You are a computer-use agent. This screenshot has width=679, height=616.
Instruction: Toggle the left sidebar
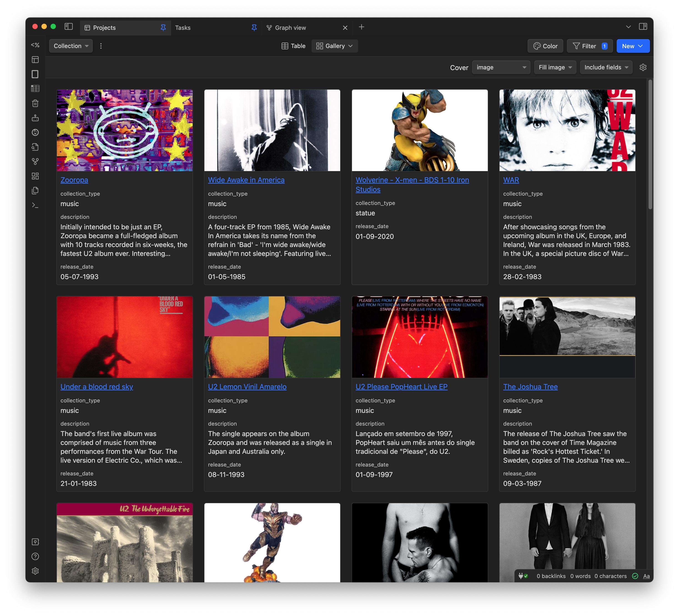[69, 27]
